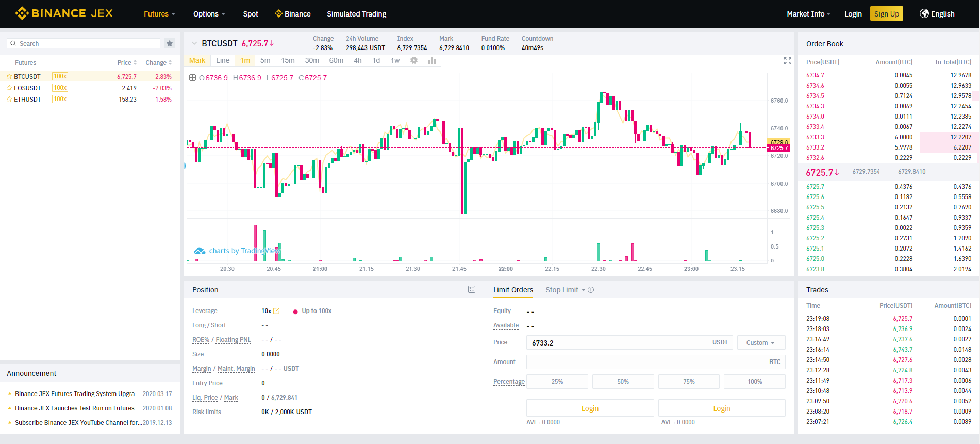Viewport: 980px width, 444px height.
Task: Select the 60m chart interval
Action: [336, 60]
